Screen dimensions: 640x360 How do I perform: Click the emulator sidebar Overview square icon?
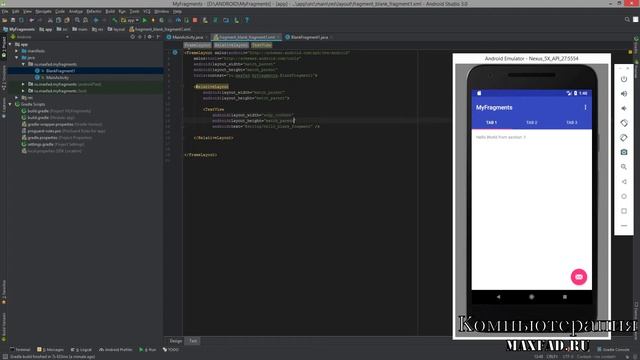[x=624, y=211]
